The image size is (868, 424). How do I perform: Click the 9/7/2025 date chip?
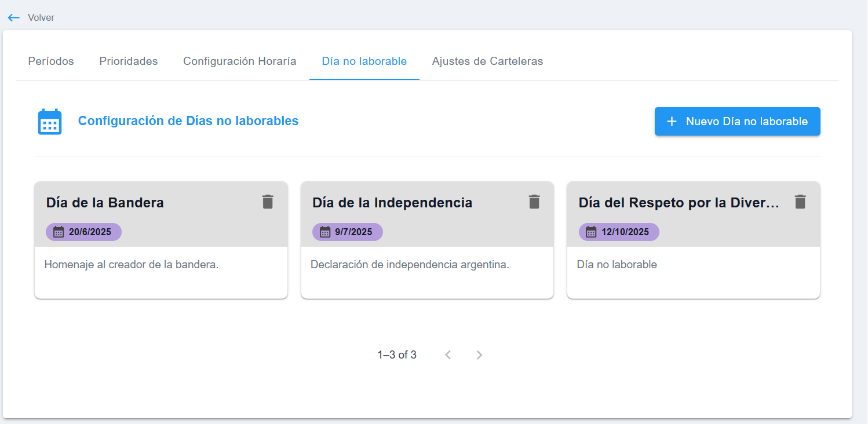tap(348, 232)
